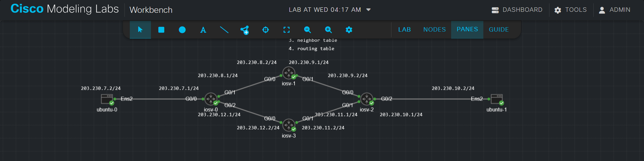
Task: Open the TOOLS menu
Action: coord(571,10)
